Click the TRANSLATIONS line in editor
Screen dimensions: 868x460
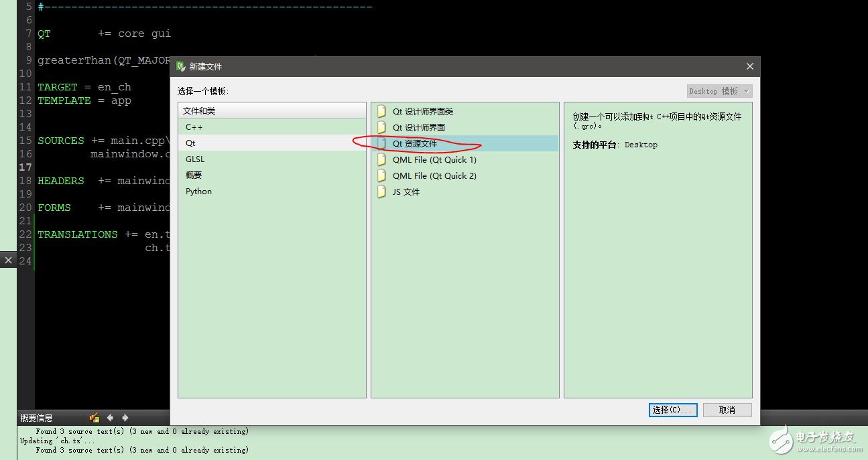click(104, 234)
